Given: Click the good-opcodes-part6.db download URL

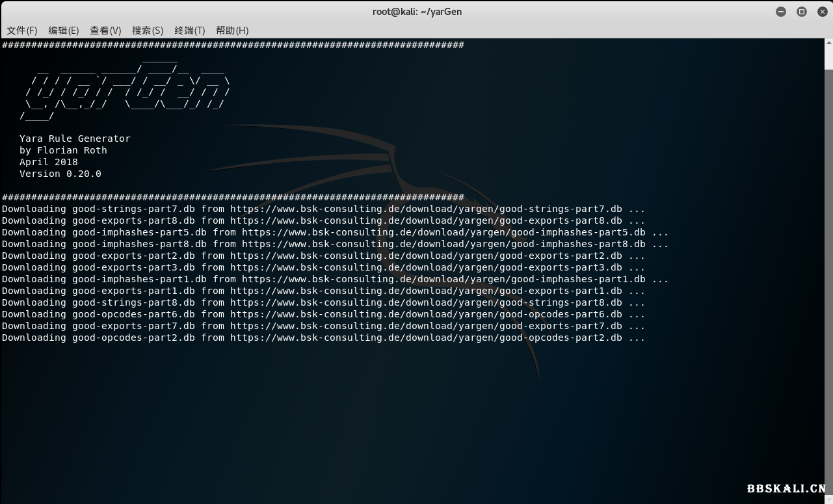Looking at the screenshot, I should 426,315.
